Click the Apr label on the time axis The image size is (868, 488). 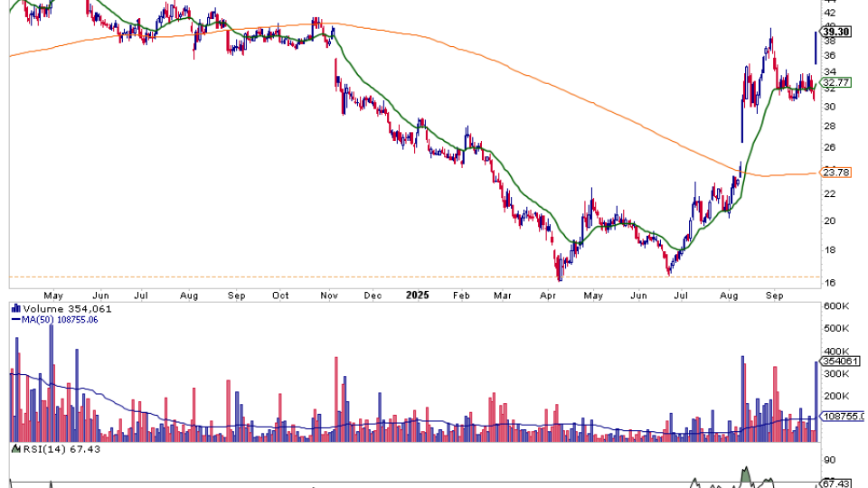(x=548, y=295)
